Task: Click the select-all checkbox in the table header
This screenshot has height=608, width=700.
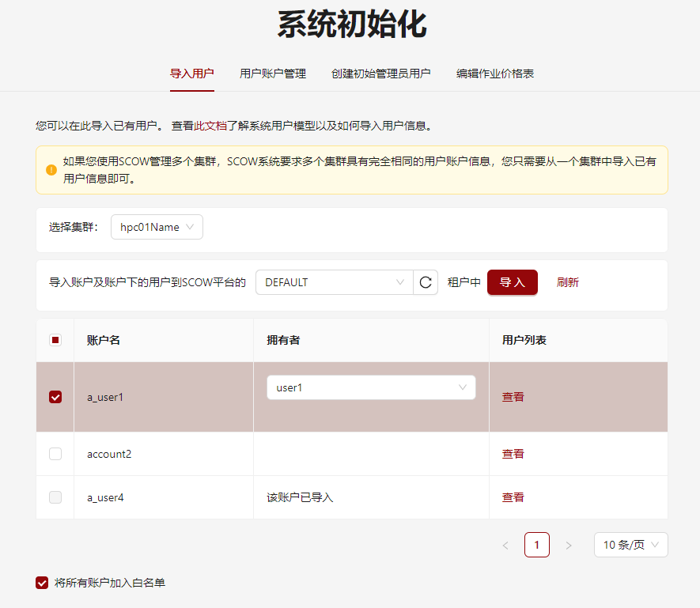Action: (x=55, y=338)
